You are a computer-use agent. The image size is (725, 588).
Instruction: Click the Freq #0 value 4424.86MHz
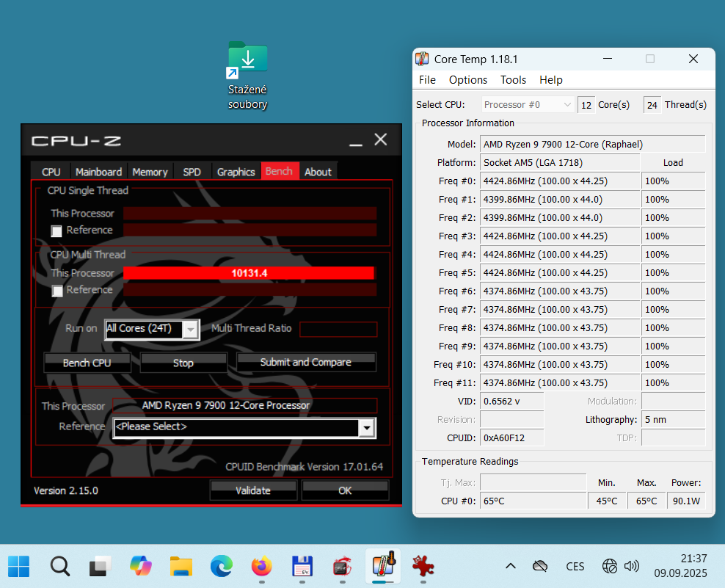click(x=560, y=181)
